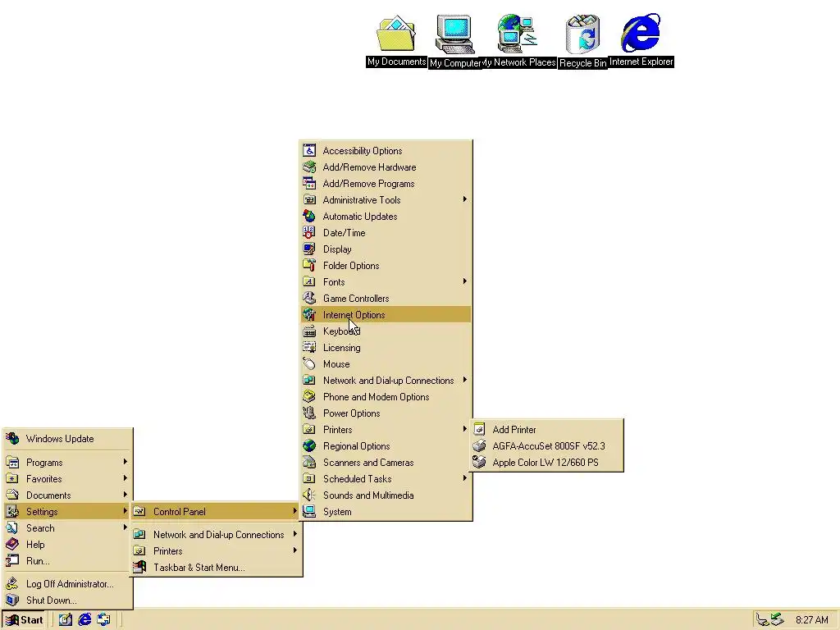Expand Network and Dial-up Connections arrow in Control Panel
The width and height of the screenshot is (840, 630).
click(464, 380)
